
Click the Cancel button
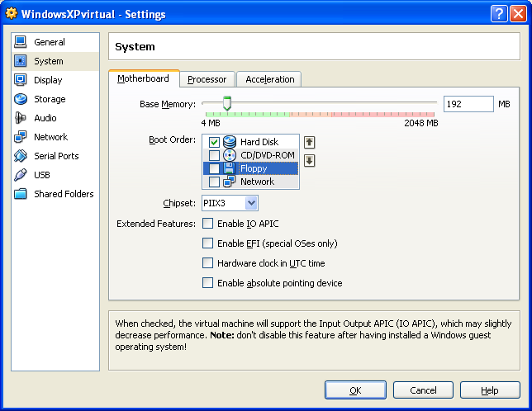(423, 390)
